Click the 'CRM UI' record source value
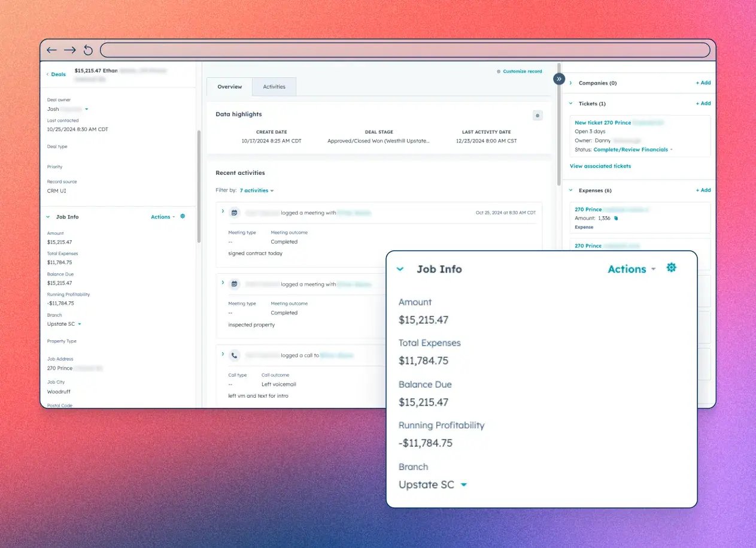 (57, 191)
